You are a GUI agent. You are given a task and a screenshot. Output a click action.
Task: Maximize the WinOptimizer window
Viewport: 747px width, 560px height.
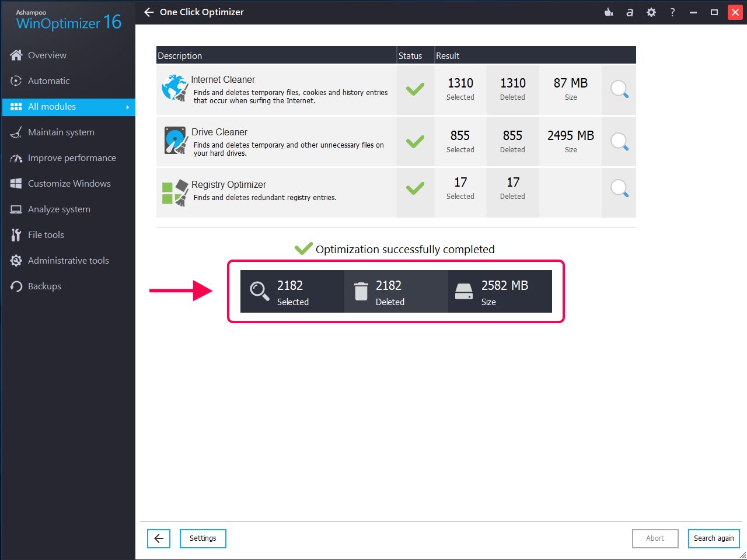(714, 12)
